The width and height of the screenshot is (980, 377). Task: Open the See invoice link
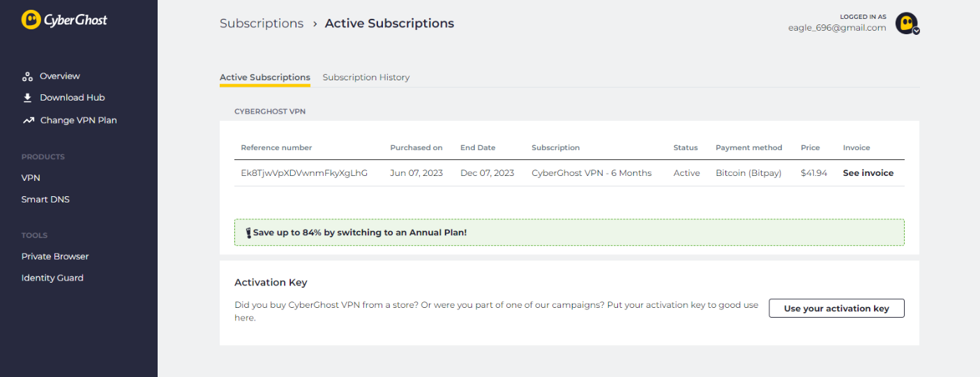(868, 173)
